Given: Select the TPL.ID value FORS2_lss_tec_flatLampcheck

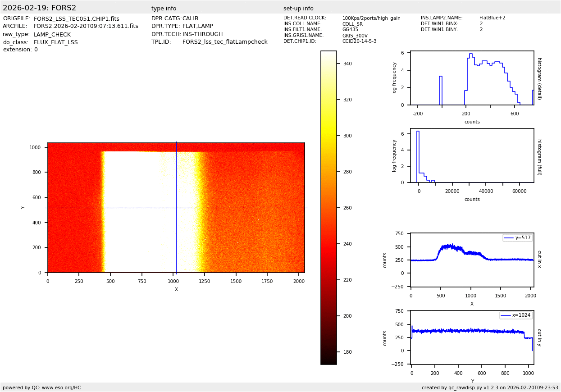Looking at the screenshot, I should (225, 42).
